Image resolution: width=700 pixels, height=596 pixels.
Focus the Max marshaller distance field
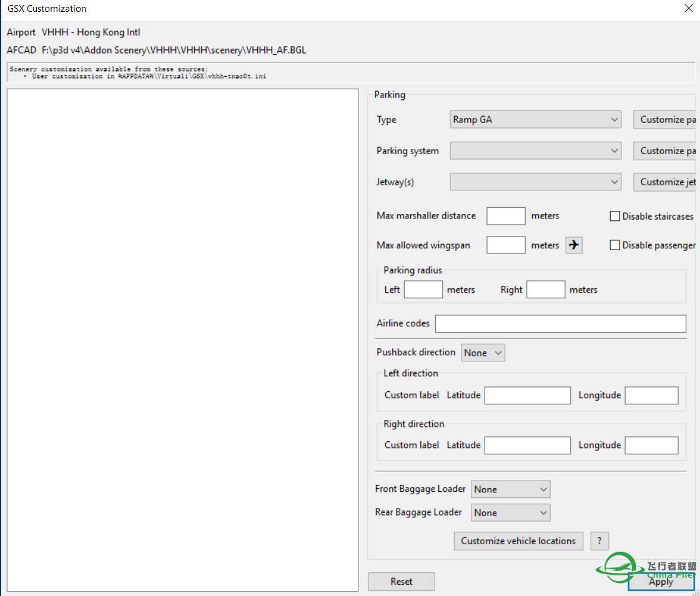[x=506, y=216]
